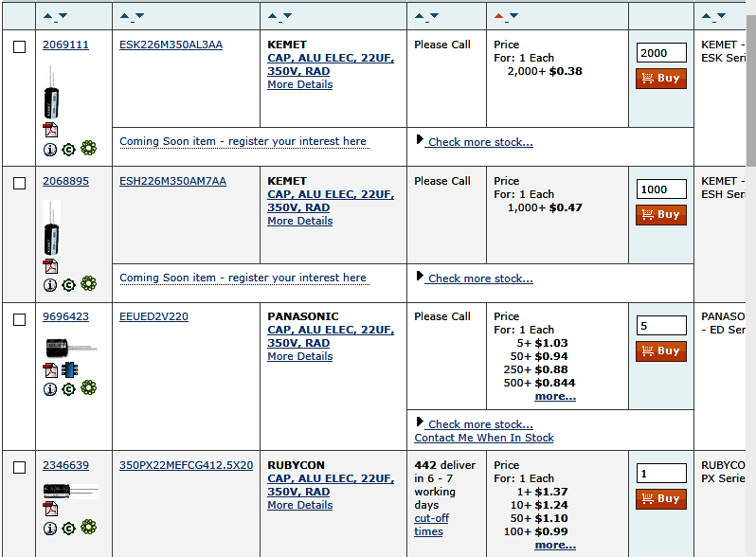Click the green RoHS flower icon for 2346639
The height and width of the screenshot is (557, 756).
89,527
